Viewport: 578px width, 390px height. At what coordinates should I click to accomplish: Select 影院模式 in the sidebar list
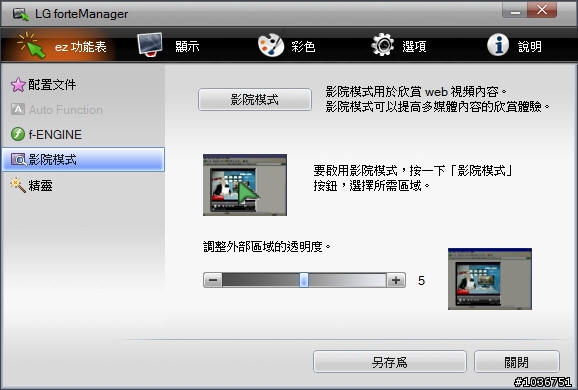tap(83, 160)
